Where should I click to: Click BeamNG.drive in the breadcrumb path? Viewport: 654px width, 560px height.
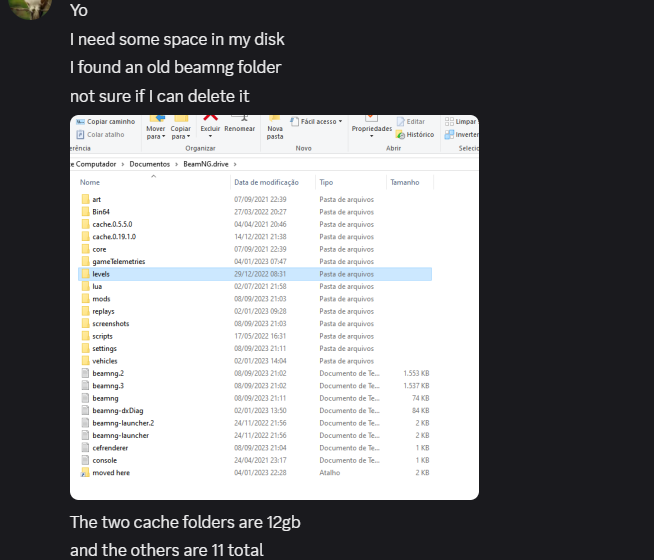coord(206,164)
